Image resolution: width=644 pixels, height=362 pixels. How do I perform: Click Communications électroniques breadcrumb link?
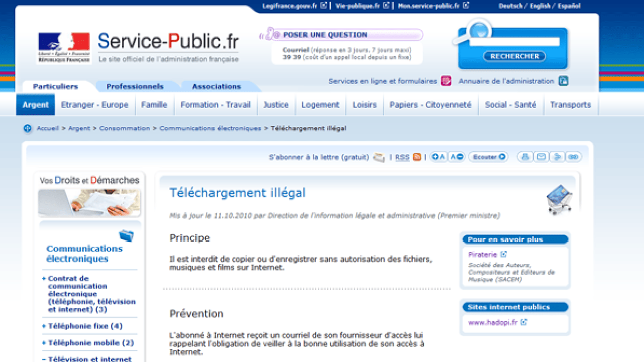coord(210,129)
